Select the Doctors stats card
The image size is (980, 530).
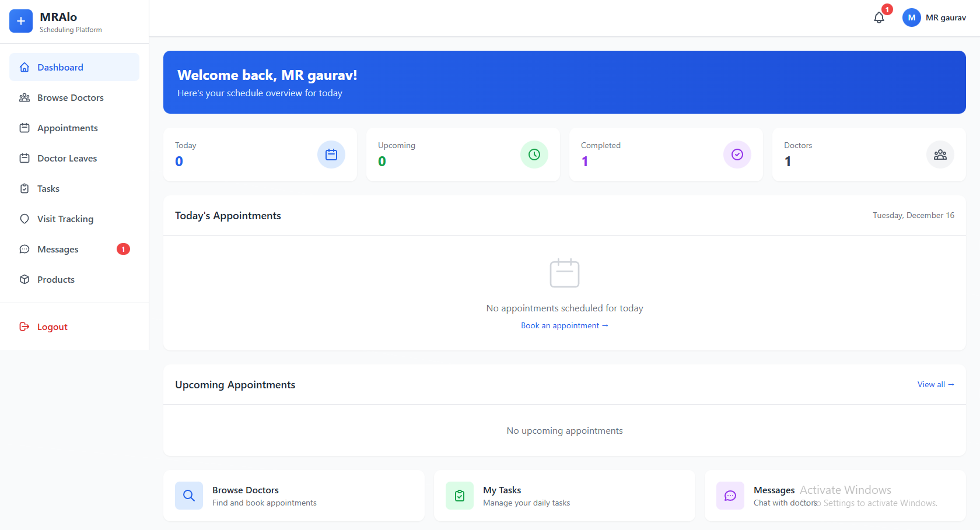pyautogui.click(x=867, y=155)
